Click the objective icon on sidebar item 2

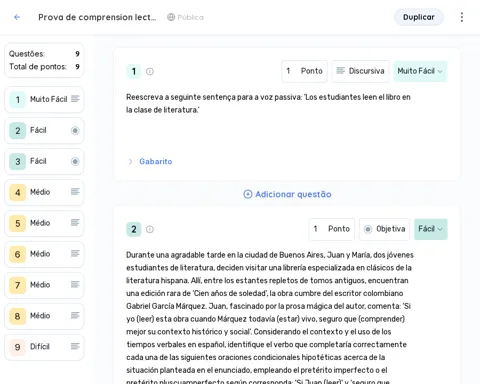(x=75, y=130)
